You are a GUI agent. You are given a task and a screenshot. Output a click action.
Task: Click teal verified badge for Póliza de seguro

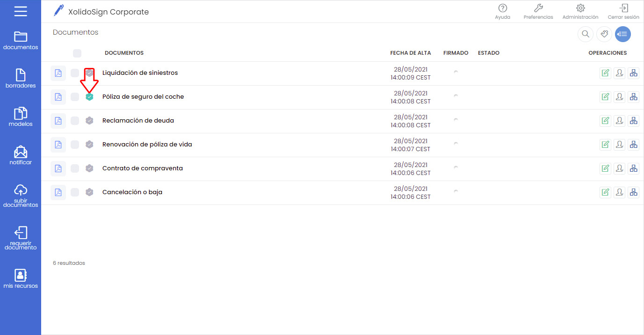click(89, 97)
